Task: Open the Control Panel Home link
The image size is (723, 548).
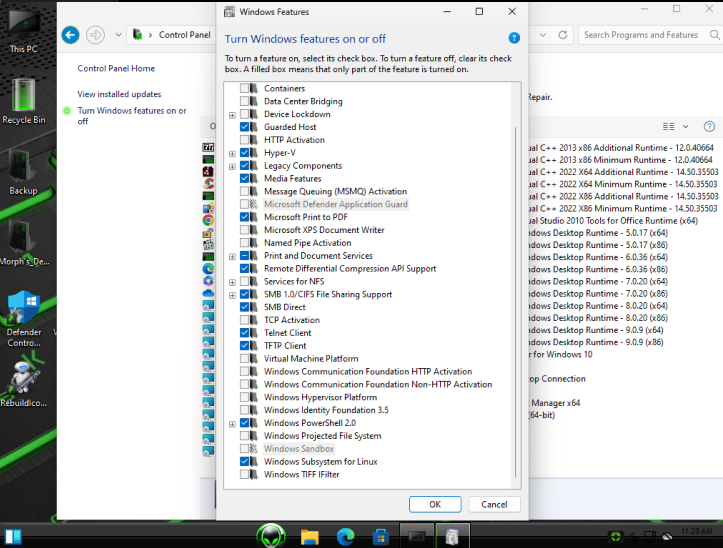Action: [x=116, y=68]
